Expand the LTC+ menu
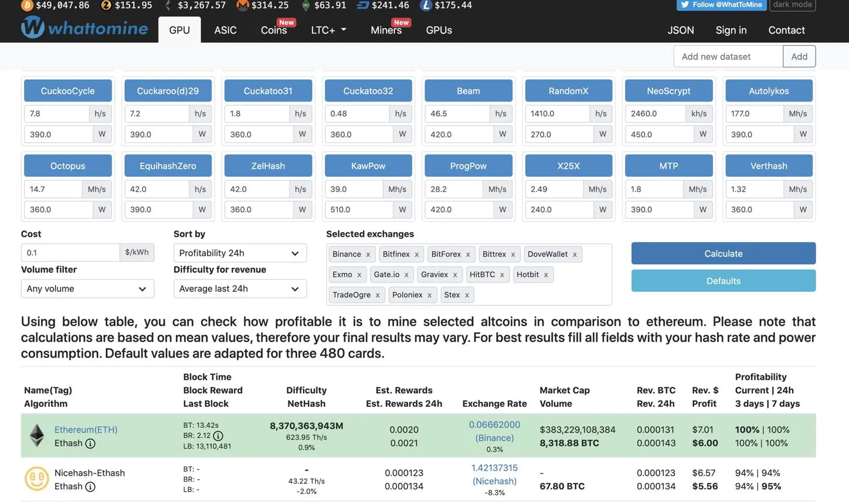 tap(328, 30)
